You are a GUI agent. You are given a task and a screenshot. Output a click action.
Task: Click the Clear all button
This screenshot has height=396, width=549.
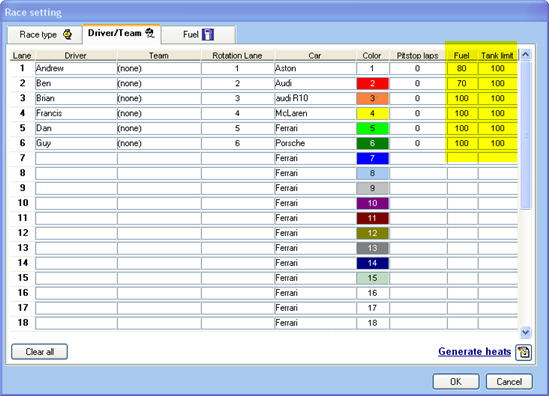click(39, 352)
